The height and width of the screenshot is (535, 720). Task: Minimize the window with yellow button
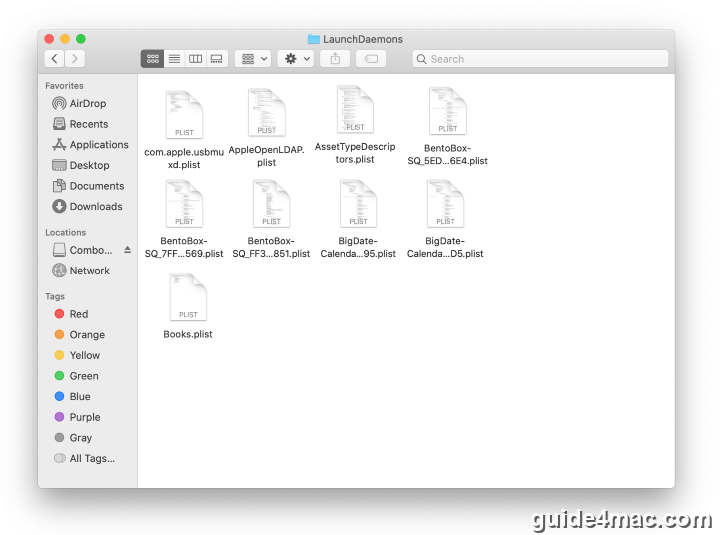coord(65,39)
